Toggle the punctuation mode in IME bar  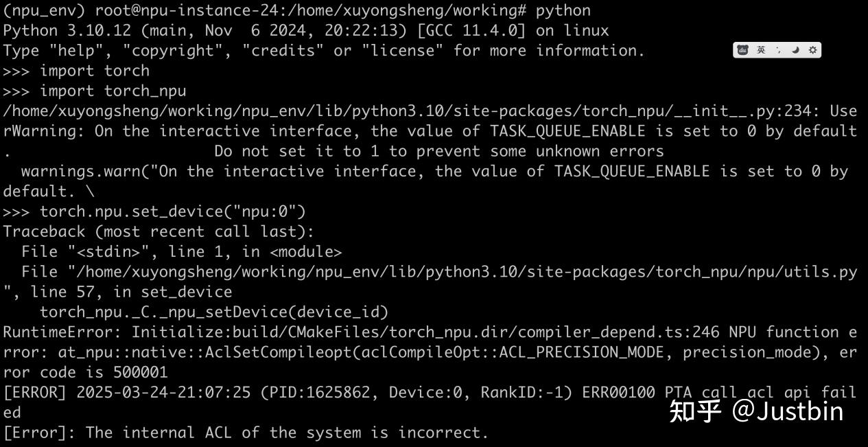click(x=778, y=50)
